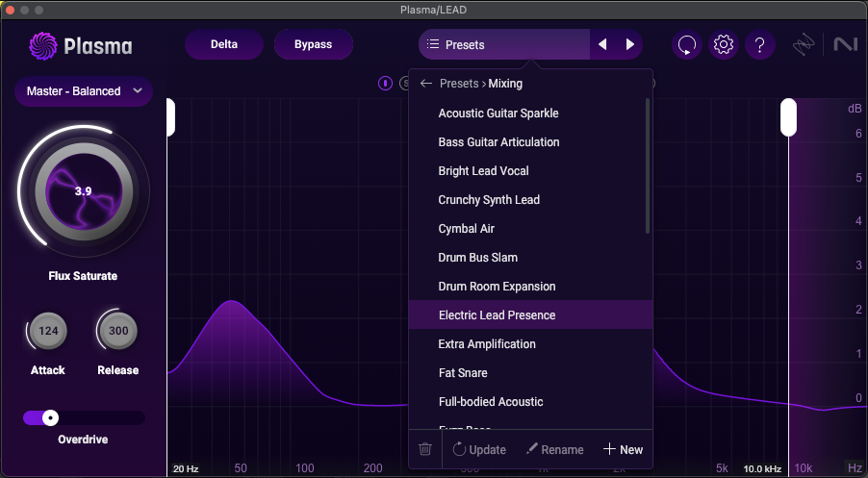Screen dimensions: 868x478
Task: Select the Extra Amplification preset
Action: (530, 343)
